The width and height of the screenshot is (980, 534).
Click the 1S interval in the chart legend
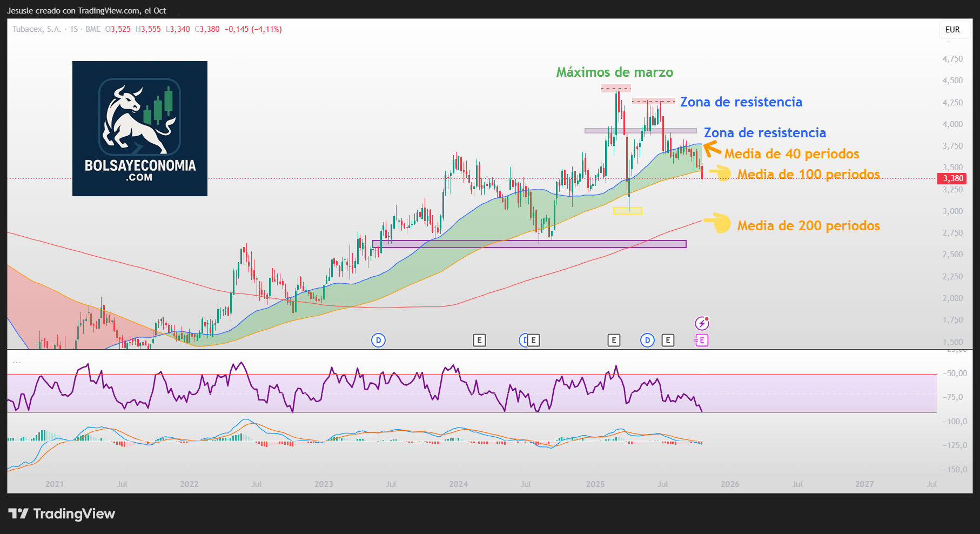pos(74,29)
